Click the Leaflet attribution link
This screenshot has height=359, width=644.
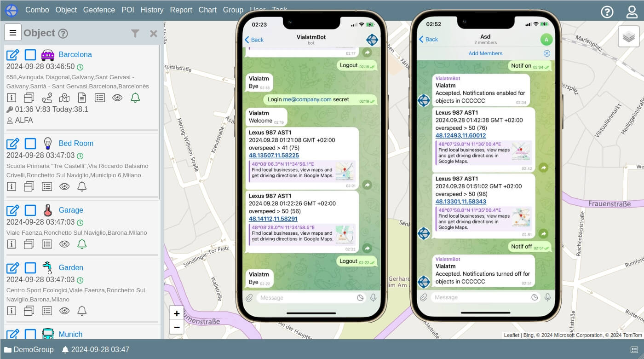point(512,336)
